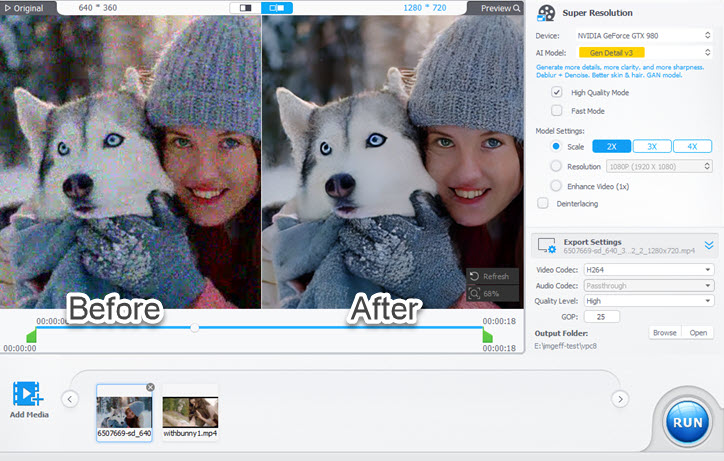Select the 6507669-sd_640 thumbnail
724x461 pixels.
[x=124, y=412]
